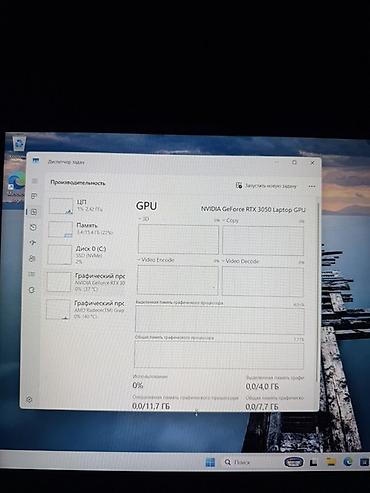The width and height of the screenshot is (370, 493).
Task: Click the rightmost taskbar app icon
Action: pyautogui.click(x=364, y=462)
